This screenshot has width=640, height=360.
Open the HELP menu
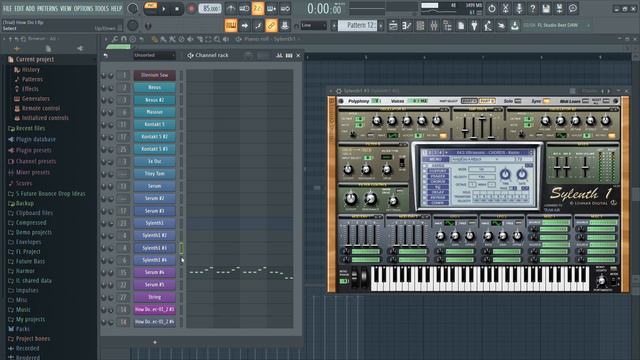point(117,9)
